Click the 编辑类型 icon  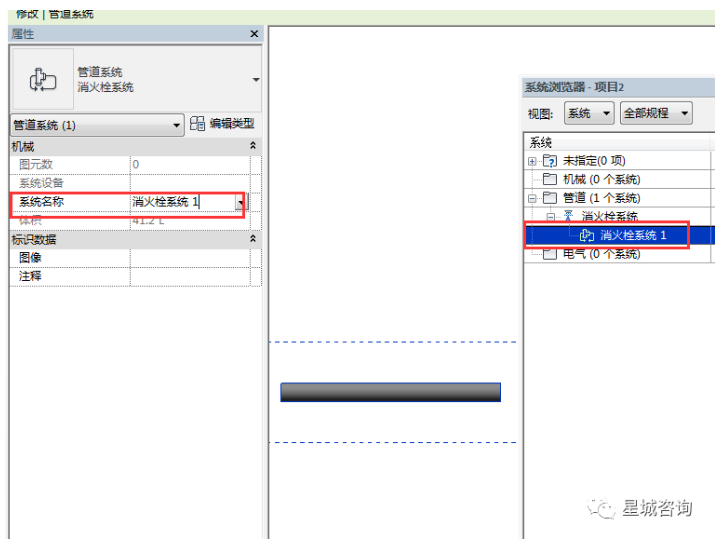197,123
